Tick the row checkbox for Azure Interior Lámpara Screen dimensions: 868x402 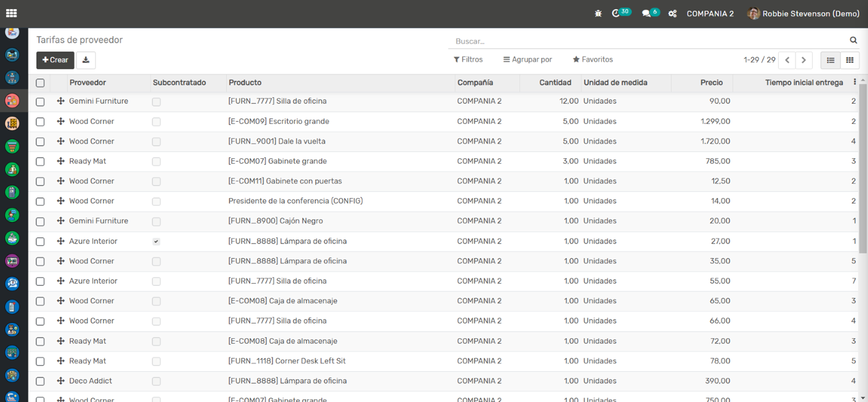click(x=40, y=241)
